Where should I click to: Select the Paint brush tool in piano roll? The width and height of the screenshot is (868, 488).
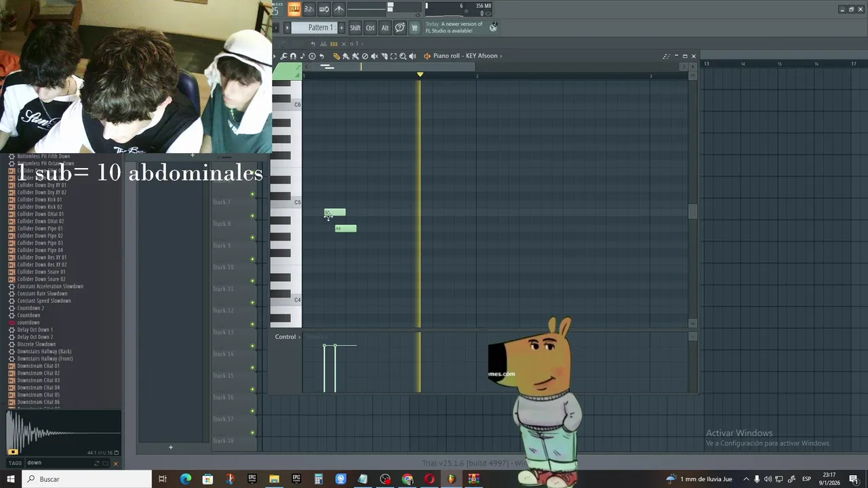coord(346,56)
